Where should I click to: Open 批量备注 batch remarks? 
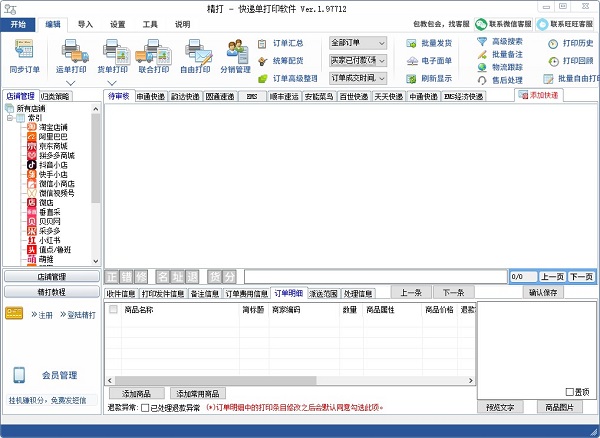pyautogui.click(x=500, y=54)
